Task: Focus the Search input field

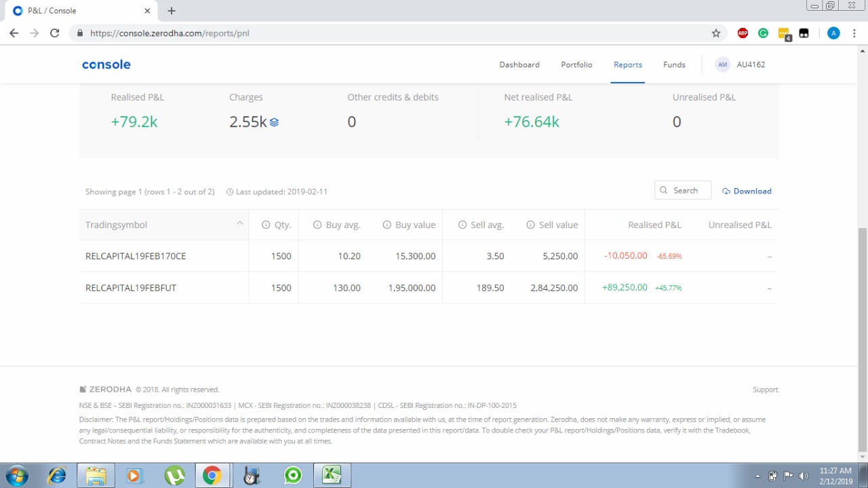Action: [683, 191]
